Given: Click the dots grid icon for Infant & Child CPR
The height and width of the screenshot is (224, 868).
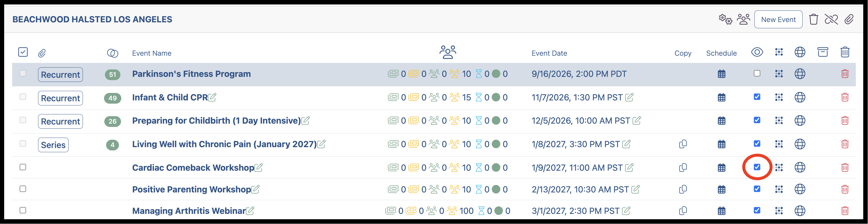Looking at the screenshot, I should point(779,98).
